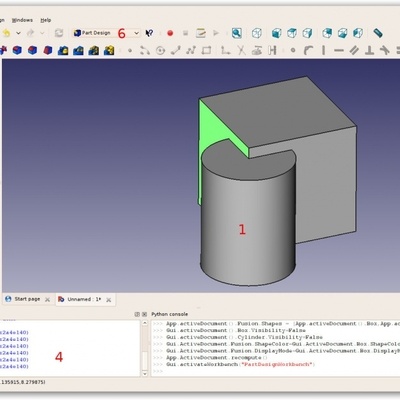
Task: Click the H-shaped sketcher tool icon
Action: pos(272,50)
